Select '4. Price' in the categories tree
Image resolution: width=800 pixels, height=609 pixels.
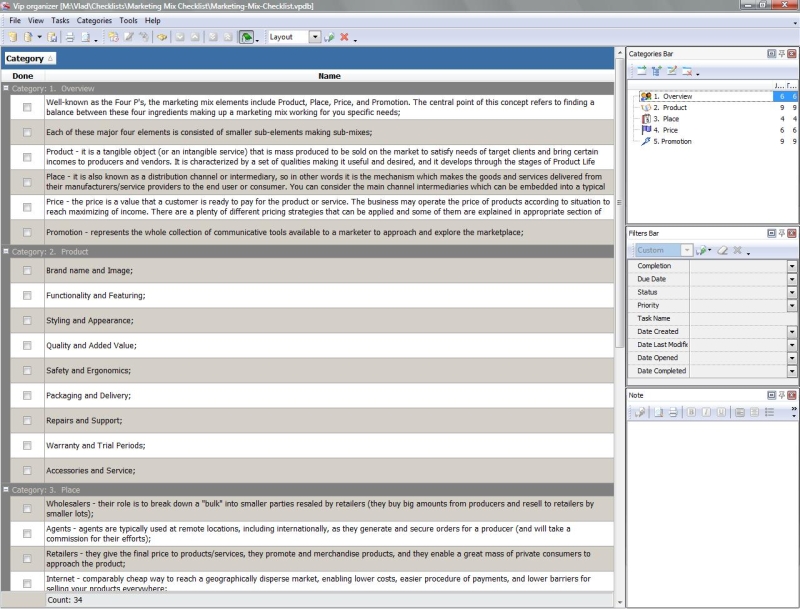tap(670, 130)
